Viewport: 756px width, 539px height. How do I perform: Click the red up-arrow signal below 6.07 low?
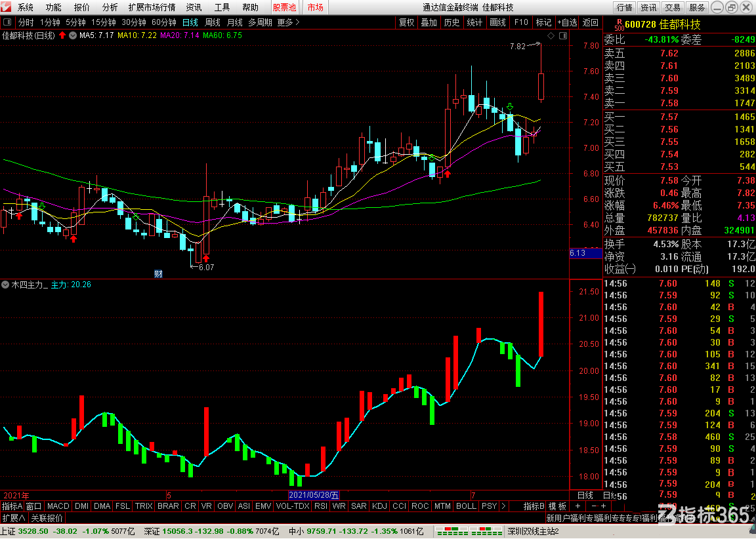[206, 259]
